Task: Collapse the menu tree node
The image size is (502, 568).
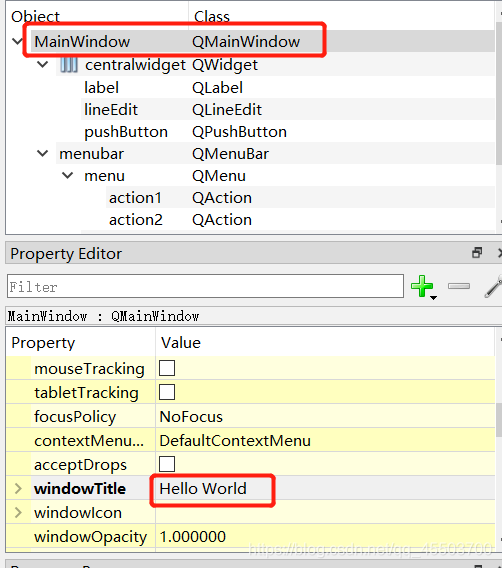Action: click(x=68, y=175)
